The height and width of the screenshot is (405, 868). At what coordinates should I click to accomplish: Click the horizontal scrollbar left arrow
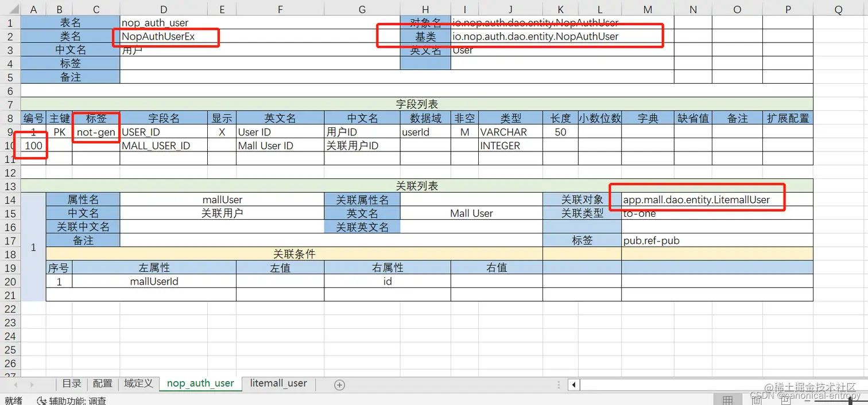572,384
